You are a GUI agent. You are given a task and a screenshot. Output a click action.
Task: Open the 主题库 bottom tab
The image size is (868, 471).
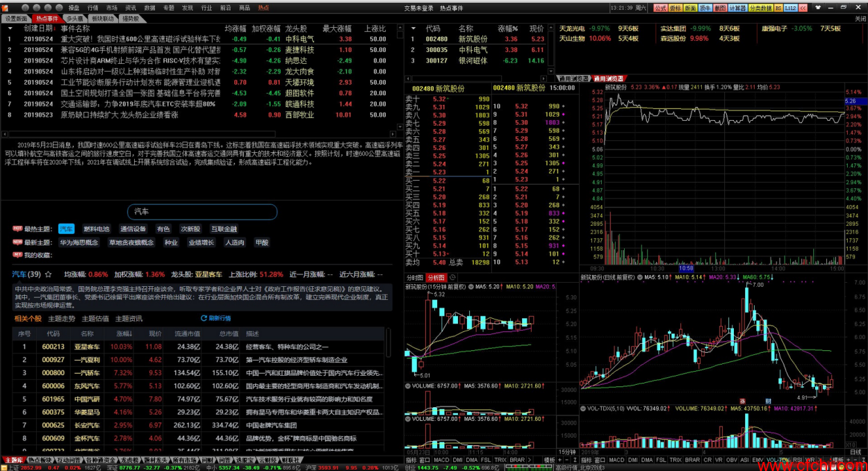click(14, 460)
